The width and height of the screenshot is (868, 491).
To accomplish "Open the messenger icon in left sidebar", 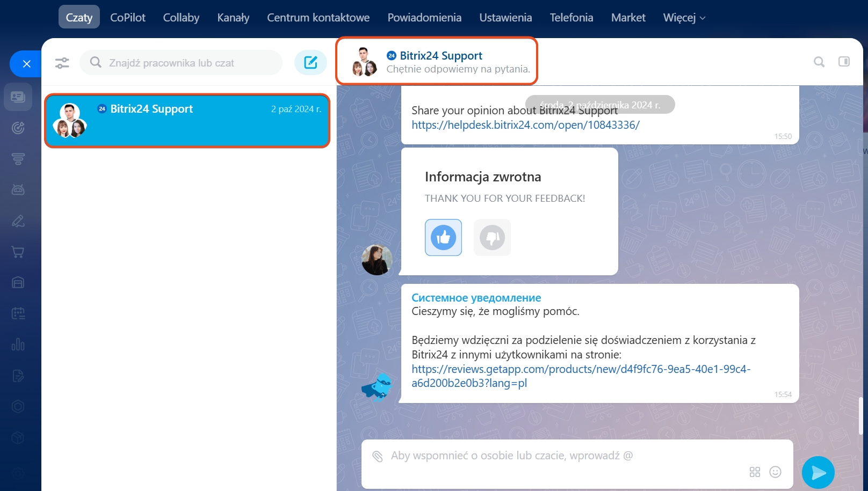I will (x=18, y=97).
